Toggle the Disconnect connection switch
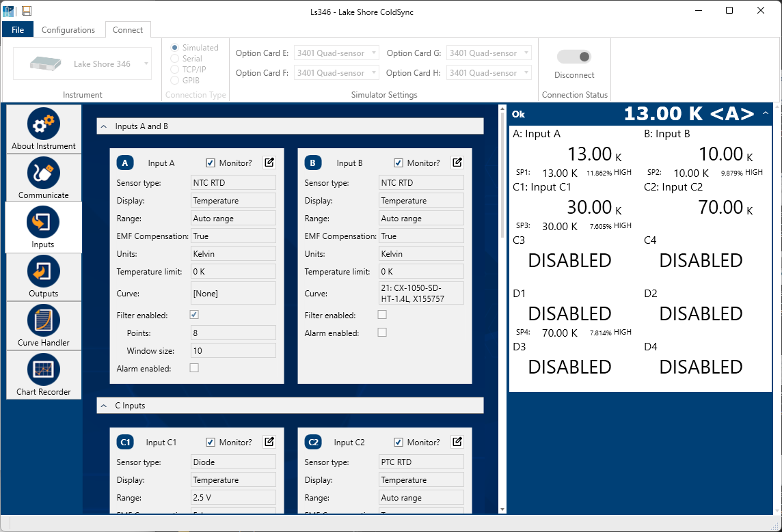 [574, 57]
